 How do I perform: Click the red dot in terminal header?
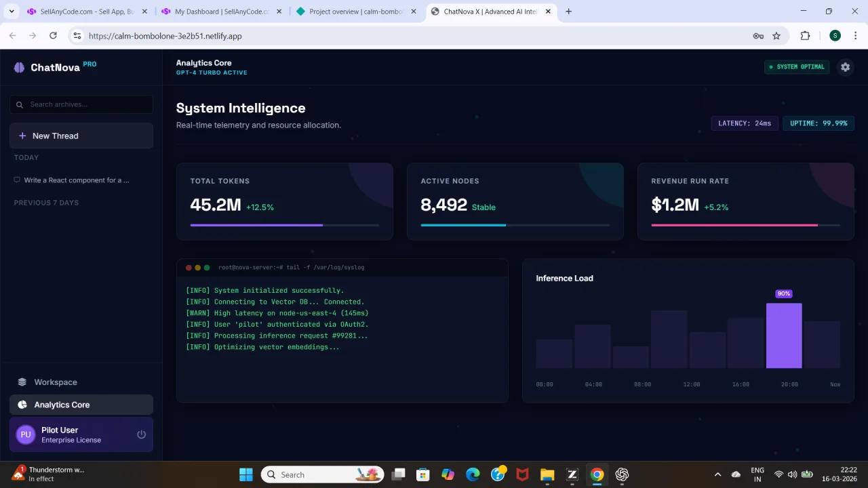189,268
